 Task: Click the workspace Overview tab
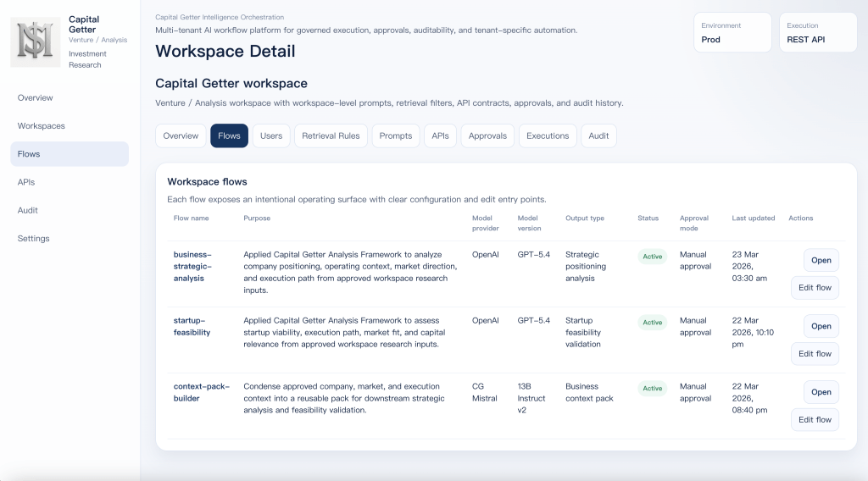point(181,136)
